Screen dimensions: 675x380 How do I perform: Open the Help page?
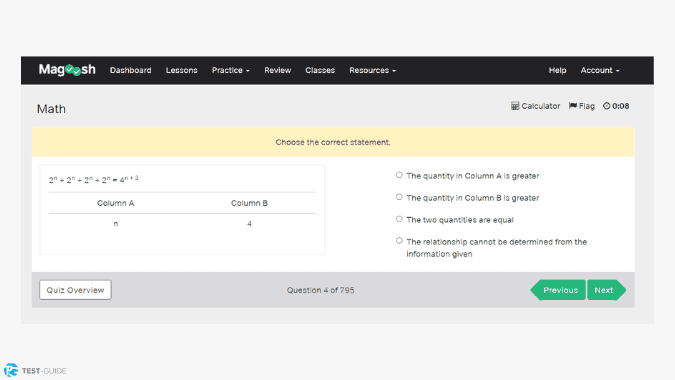click(x=557, y=70)
